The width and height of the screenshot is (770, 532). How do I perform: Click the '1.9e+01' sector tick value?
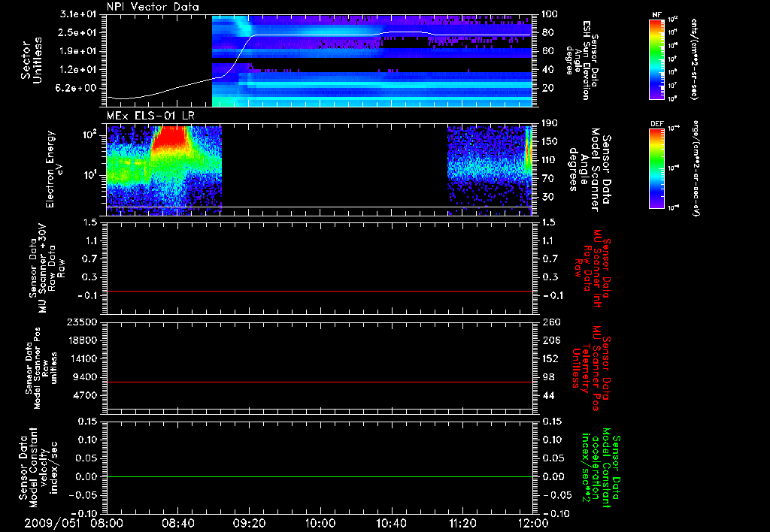[78, 51]
